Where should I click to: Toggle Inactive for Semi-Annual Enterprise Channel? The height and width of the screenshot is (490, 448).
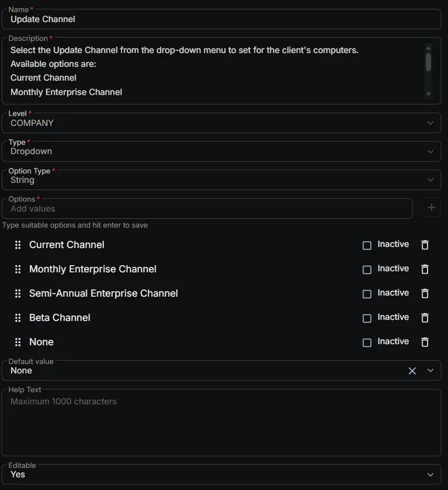(x=367, y=294)
